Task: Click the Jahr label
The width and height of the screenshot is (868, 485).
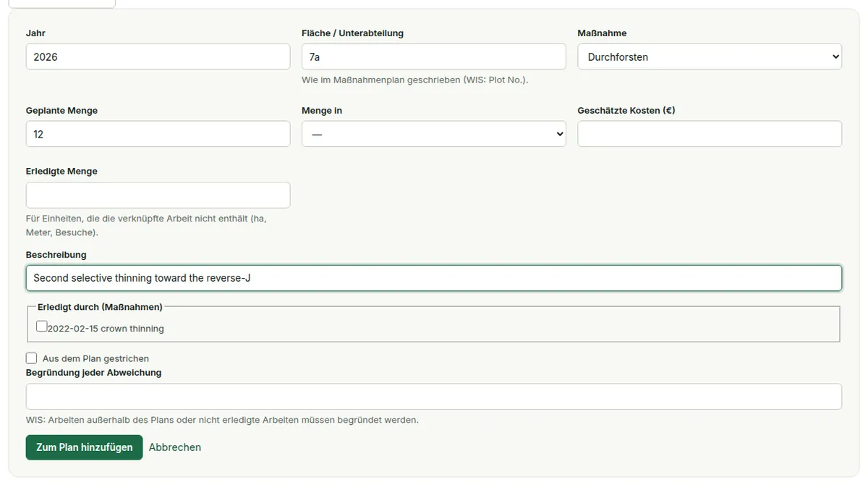Action: pos(35,33)
